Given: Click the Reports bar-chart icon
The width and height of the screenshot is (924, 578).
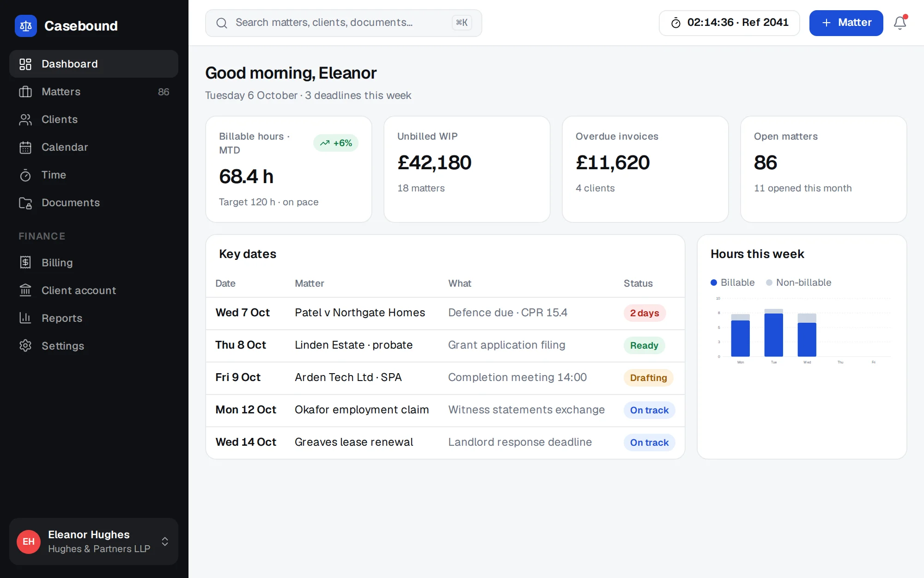Looking at the screenshot, I should tap(25, 318).
